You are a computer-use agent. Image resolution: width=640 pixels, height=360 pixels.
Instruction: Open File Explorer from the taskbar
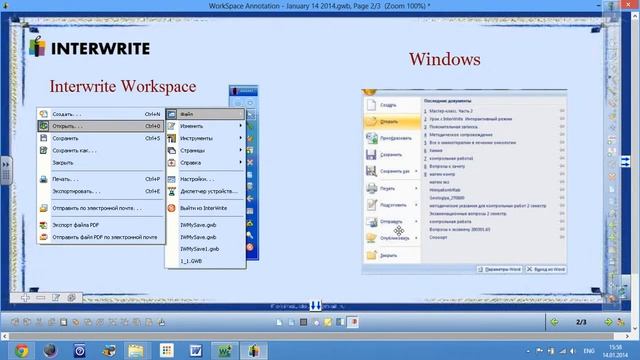tap(136, 351)
